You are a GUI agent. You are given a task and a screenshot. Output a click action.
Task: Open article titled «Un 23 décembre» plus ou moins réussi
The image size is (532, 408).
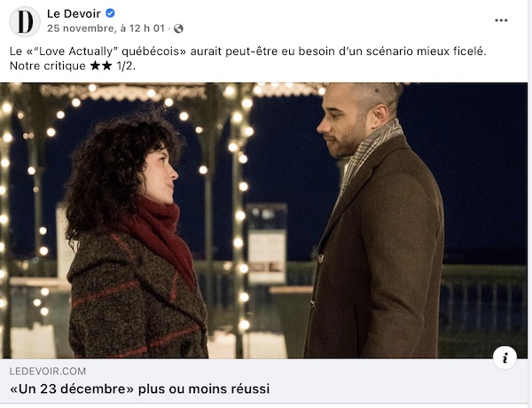(140, 388)
